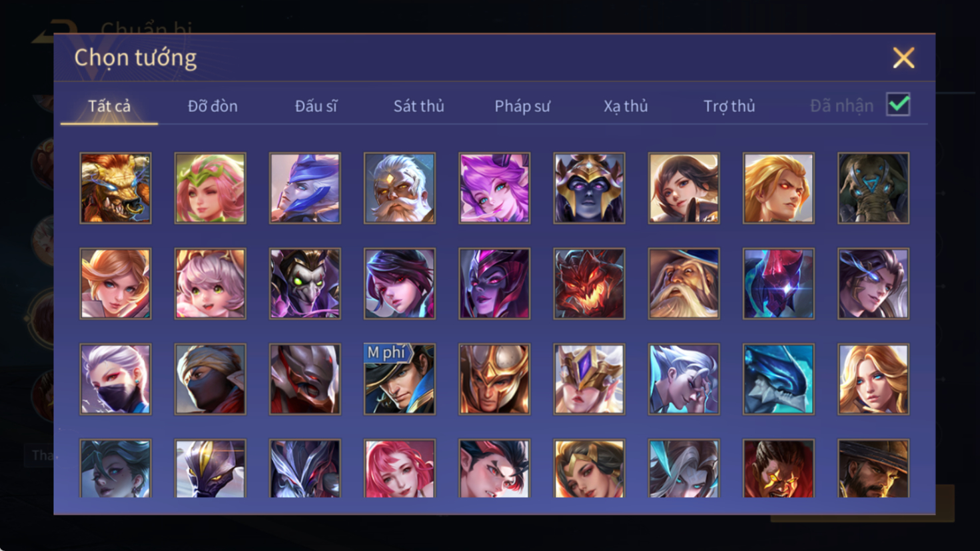Switch to the Trợ thủ tab
Image resolution: width=980 pixels, height=551 pixels.
pos(730,106)
